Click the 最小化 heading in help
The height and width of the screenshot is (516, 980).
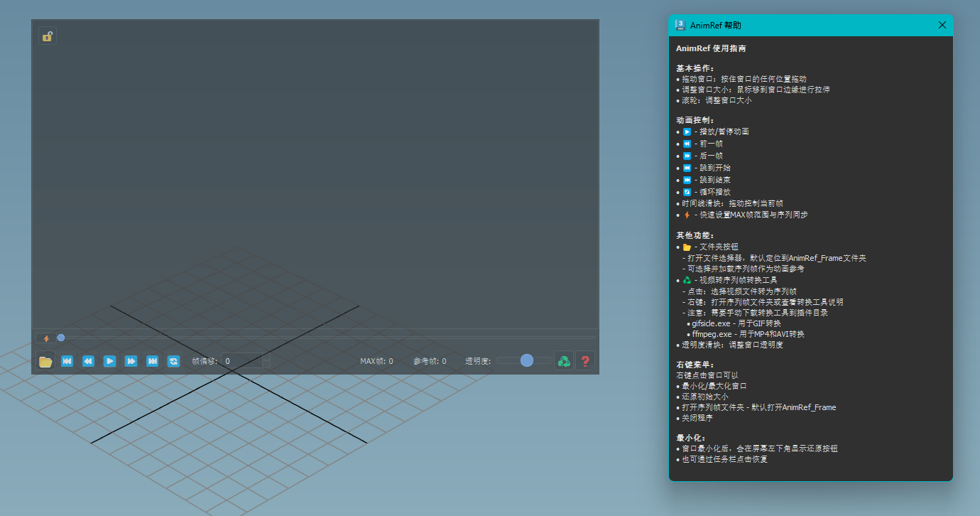(x=690, y=438)
